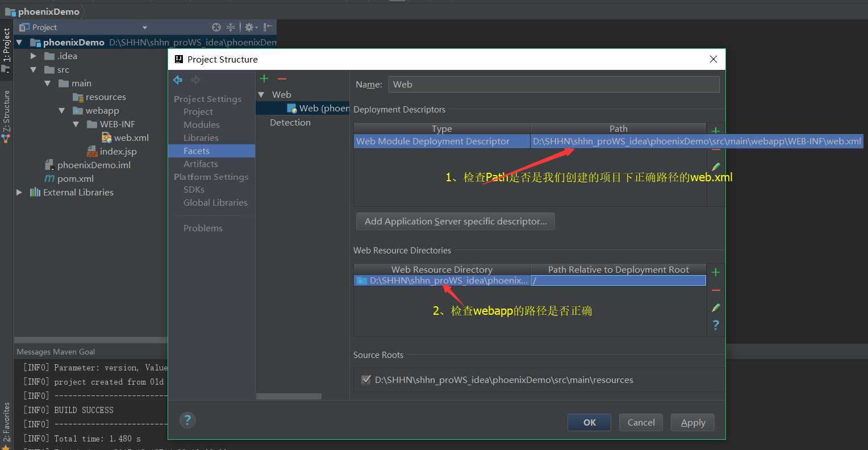This screenshot has width=868, height=450.
Task: Click the collapse all icon in Project panel
Action: [231, 27]
